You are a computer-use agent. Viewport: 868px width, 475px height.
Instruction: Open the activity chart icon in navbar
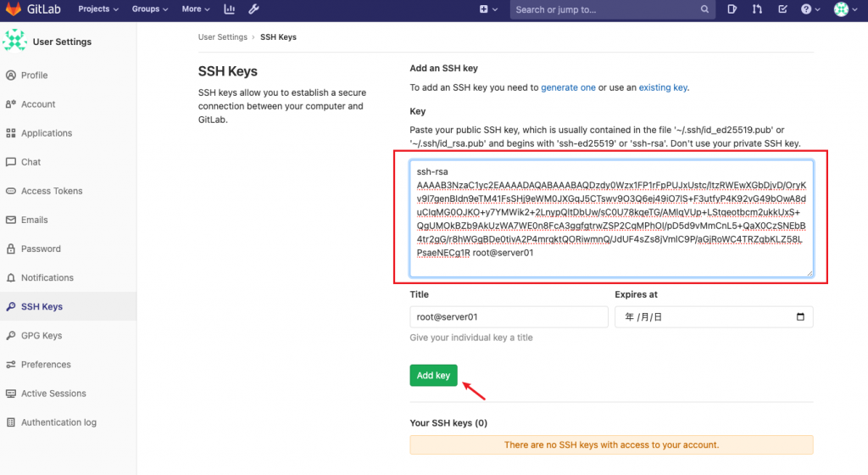point(230,9)
